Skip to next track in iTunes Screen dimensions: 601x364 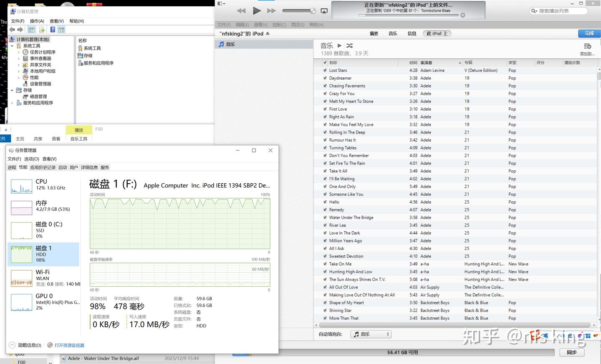271,11
